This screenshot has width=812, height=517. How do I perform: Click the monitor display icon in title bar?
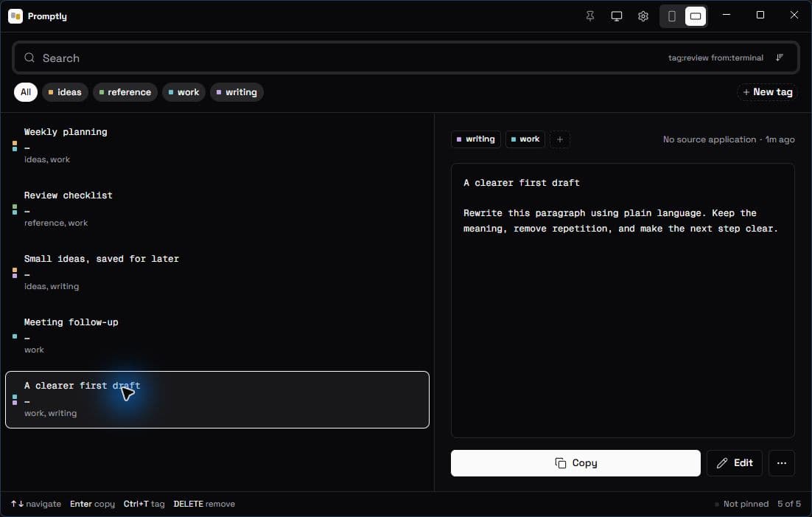click(616, 16)
